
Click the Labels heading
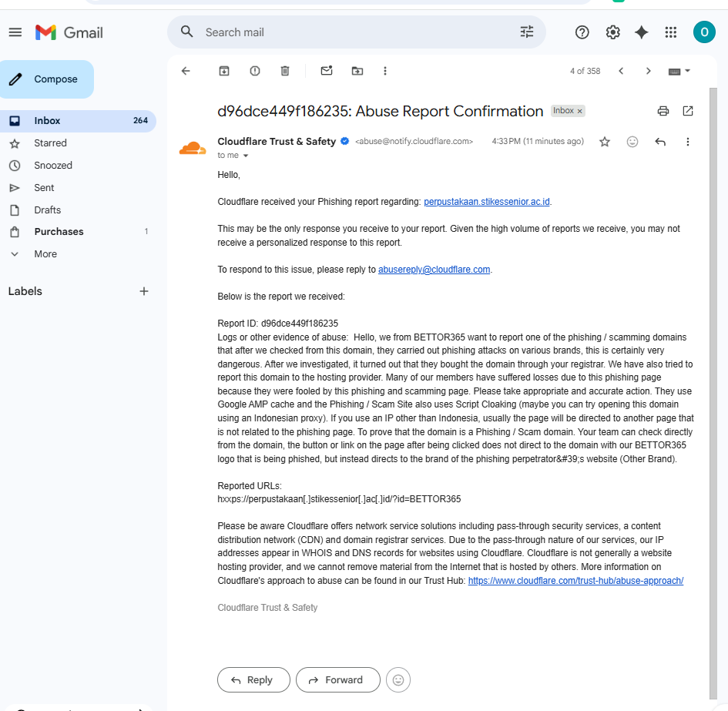pyautogui.click(x=25, y=291)
